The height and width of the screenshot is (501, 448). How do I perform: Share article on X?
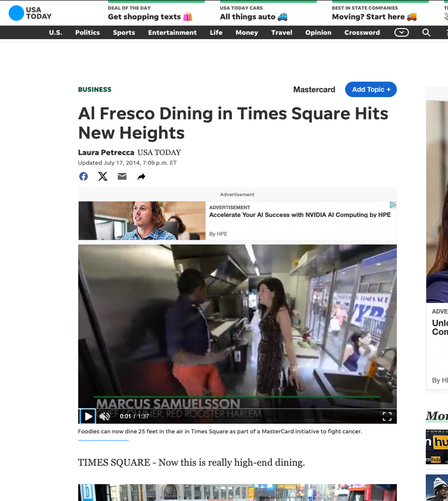103,176
